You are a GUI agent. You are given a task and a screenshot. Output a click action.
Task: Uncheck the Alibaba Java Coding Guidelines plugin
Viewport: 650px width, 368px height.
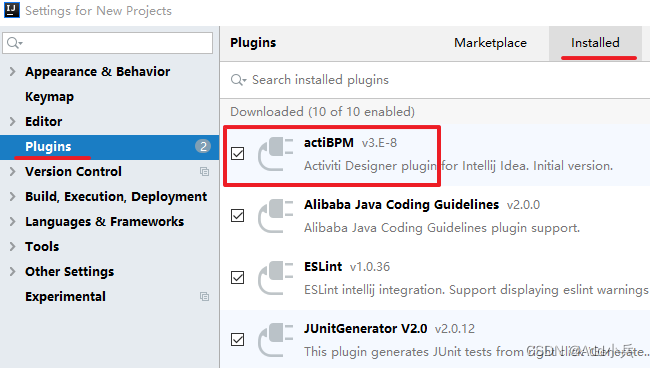pyautogui.click(x=238, y=215)
